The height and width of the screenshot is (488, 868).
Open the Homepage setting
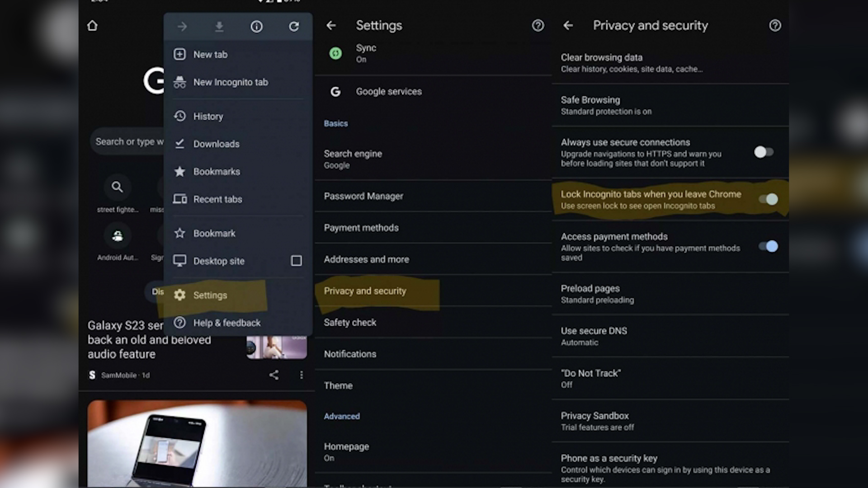point(433,451)
